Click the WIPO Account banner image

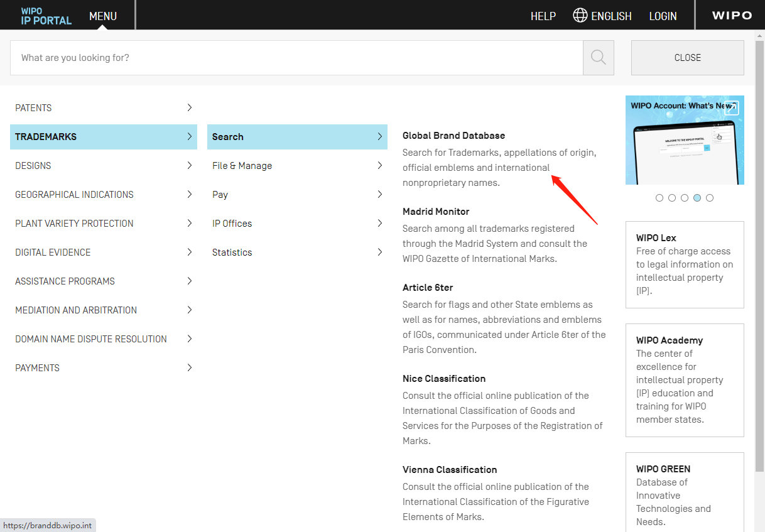pyautogui.click(x=685, y=140)
